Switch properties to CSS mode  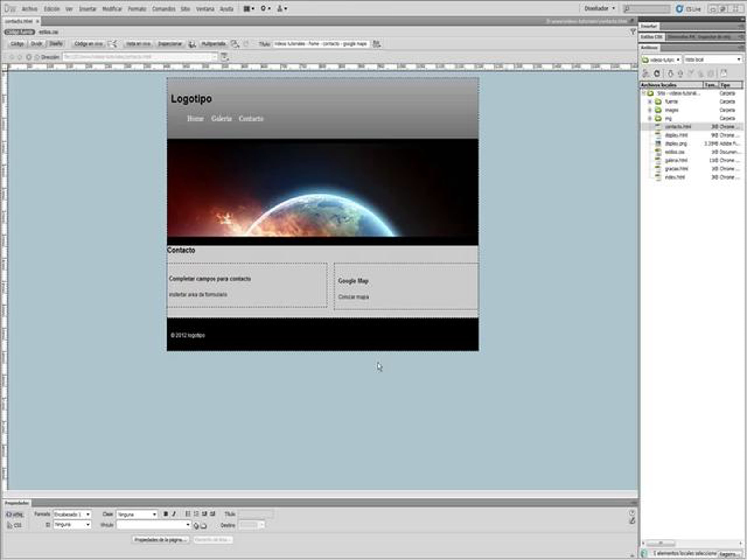pos(15,525)
